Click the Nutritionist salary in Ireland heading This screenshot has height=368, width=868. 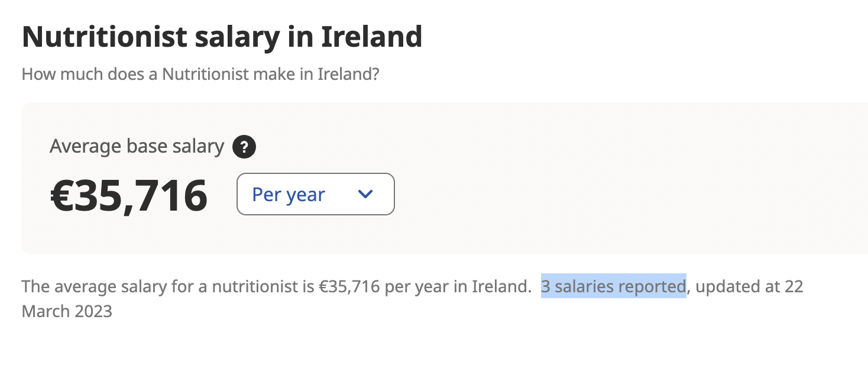coord(222,35)
